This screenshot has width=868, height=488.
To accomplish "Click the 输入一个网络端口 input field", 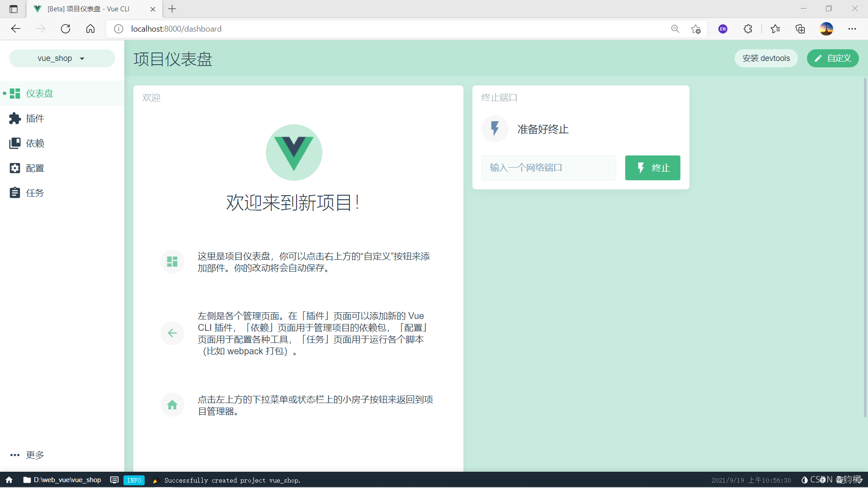I will point(548,168).
